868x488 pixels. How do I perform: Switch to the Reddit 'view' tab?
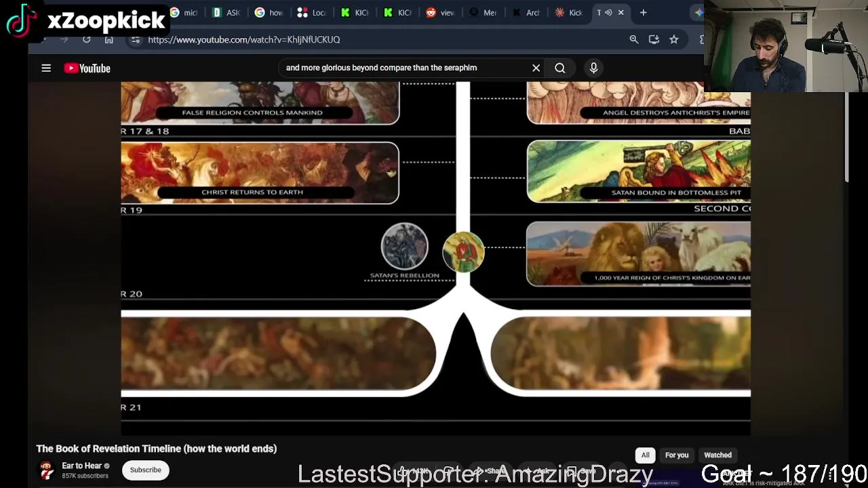coord(440,12)
